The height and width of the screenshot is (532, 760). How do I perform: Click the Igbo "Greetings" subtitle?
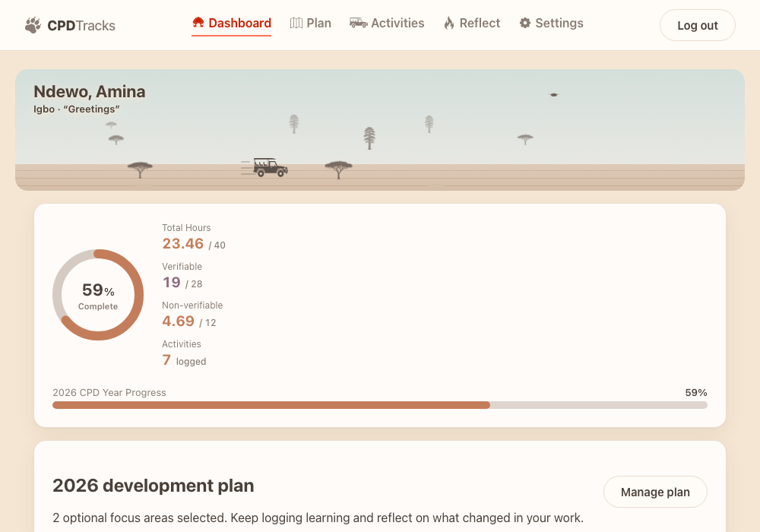click(x=77, y=109)
